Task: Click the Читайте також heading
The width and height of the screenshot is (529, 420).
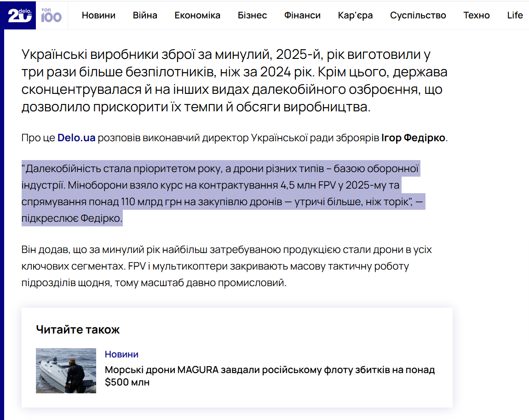Action: (x=78, y=329)
